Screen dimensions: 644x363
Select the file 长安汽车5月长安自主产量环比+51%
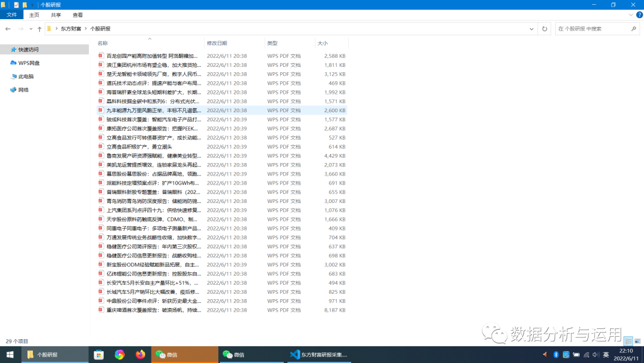coord(222,283)
